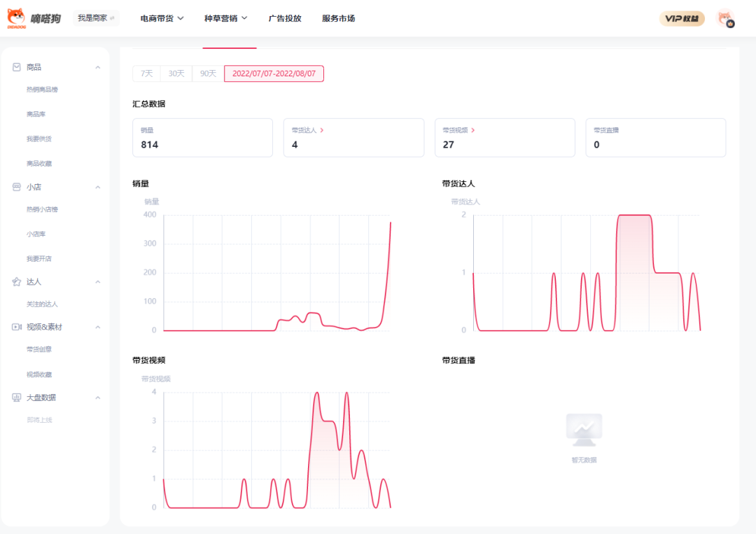Collapse the 大盘数据 sidebar section
This screenshot has height=534, width=756.
tap(98, 398)
